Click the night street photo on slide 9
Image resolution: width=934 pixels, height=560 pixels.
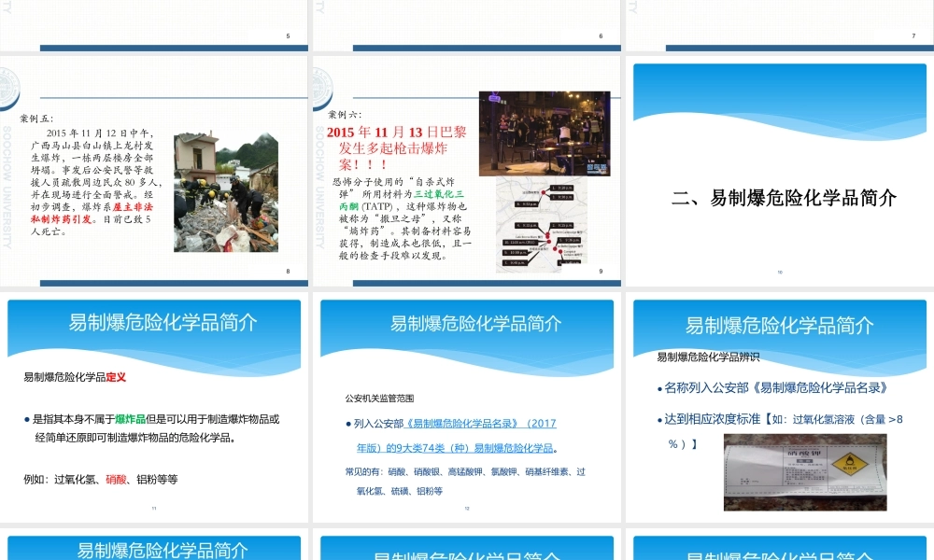tap(545, 133)
